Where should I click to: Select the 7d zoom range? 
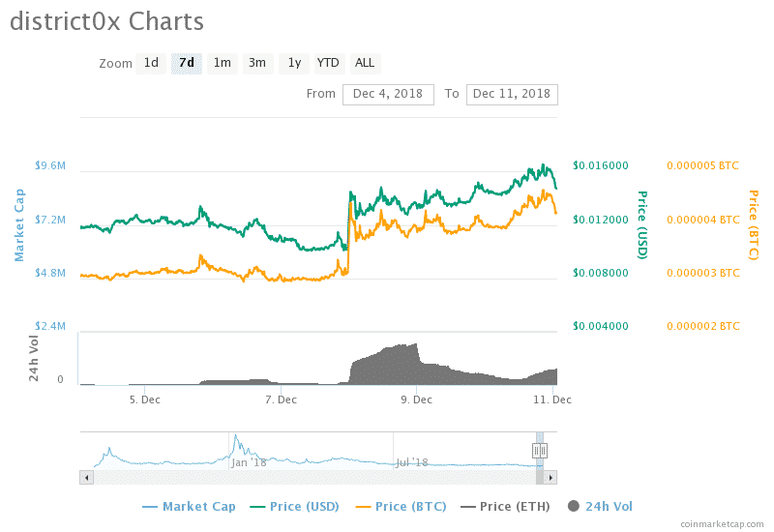(x=187, y=64)
